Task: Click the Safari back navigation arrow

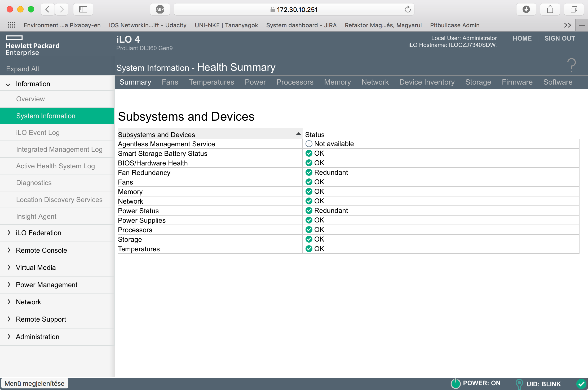Action: click(48, 10)
